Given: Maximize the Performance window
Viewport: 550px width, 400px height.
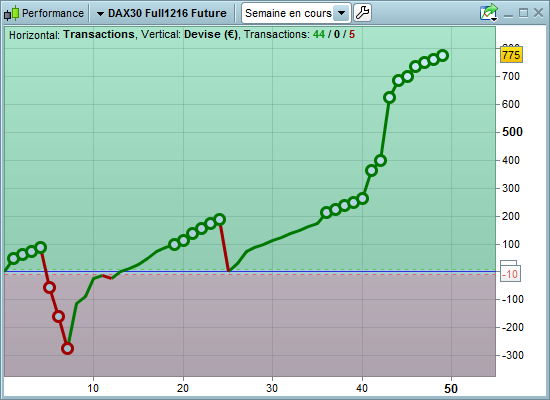Looking at the screenshot, I should (523, 13).
